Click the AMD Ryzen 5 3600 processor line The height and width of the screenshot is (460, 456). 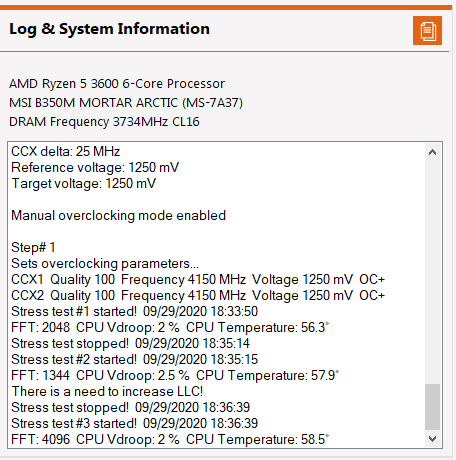click(x=117, y=84)
